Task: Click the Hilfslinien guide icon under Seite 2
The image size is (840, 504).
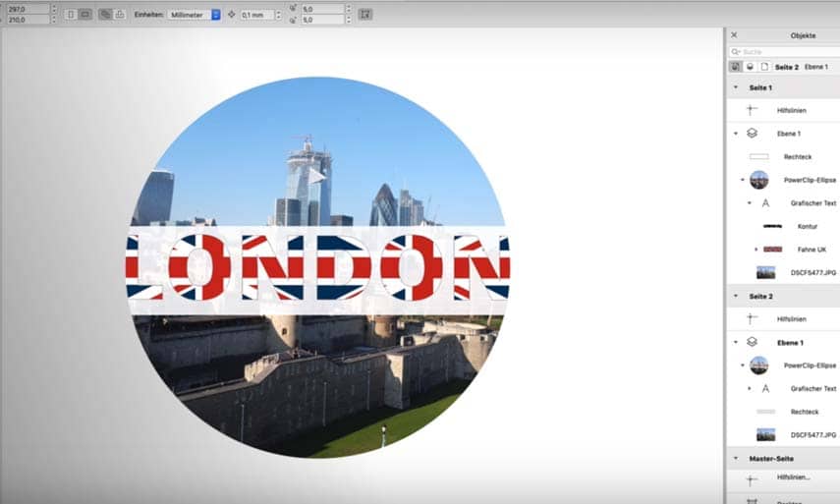Action: [x=753, y=319]
